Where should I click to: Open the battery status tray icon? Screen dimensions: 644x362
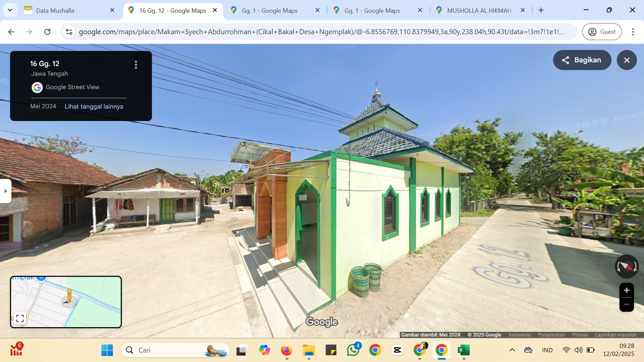(590, 350)
